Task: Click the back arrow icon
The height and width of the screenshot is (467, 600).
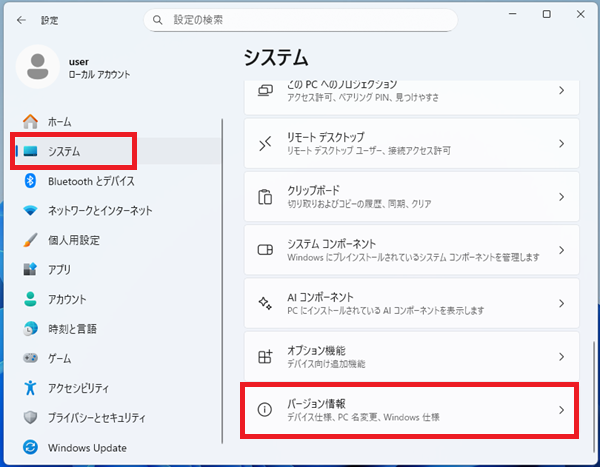Action: point(21,20)
